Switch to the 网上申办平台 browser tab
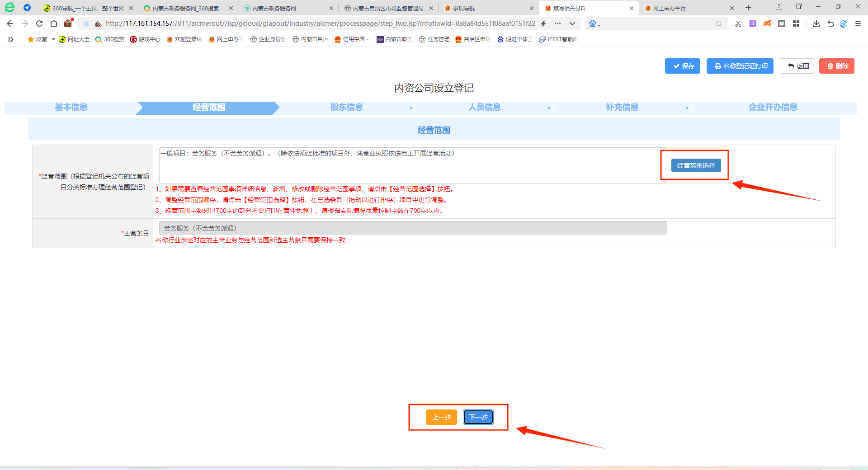The height and width of the screenshot is (470, 868). point(669,8)
